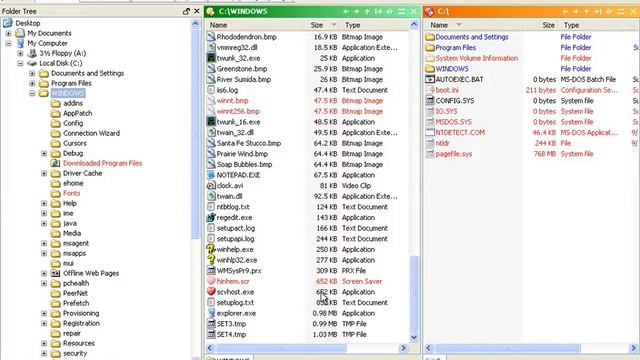Close the Folder Tree panel
Image resolution: width=640 pixels, height=360 pixels.
[197, 11]
